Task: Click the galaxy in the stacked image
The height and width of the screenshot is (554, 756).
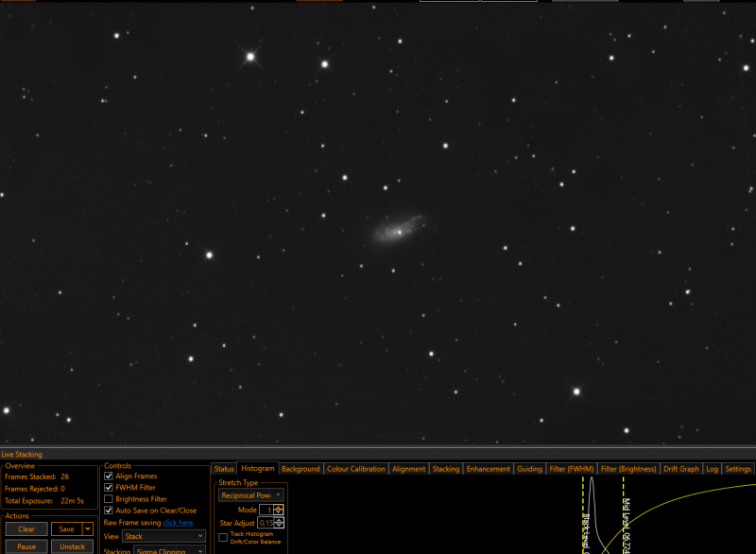Action: tap(398, 230)
